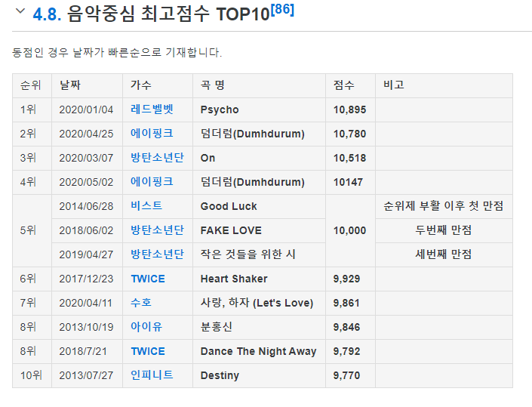Viewport: 532px width, 407px height.
Task: Open the 수호 artist link
Action: pyautogui.click(x=141, y=303)
